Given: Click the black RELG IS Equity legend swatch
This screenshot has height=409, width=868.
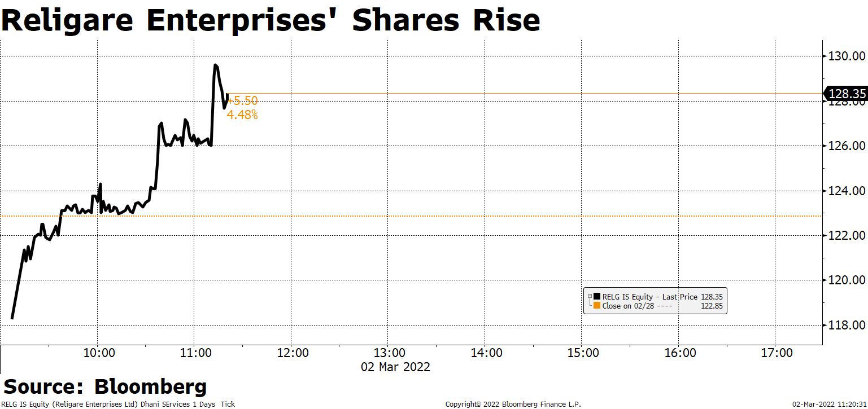Looking at the screenshot, I should pos(597,296).
